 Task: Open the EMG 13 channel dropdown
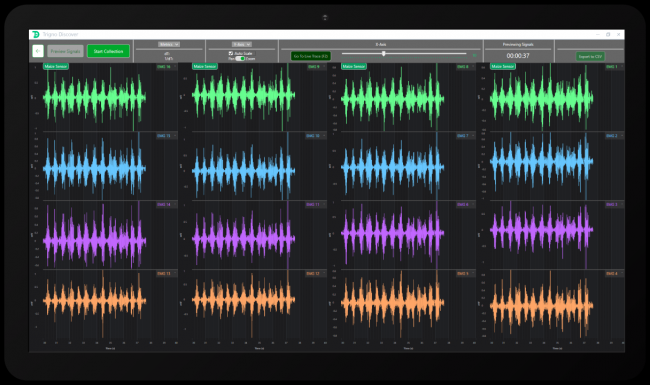click(166, 274)
